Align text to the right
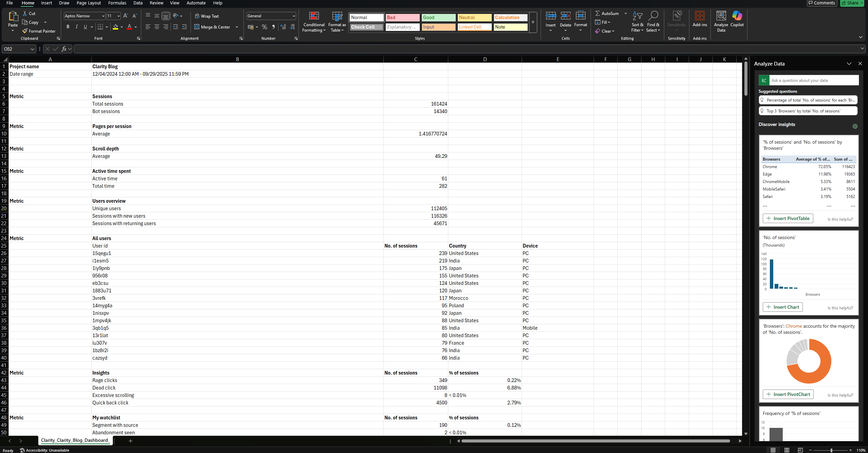The image size is (868, 453). (166, 27)
